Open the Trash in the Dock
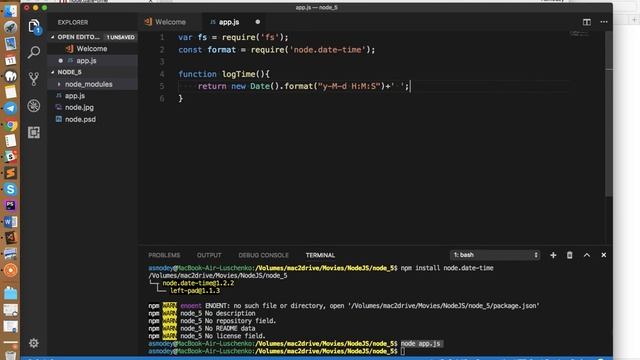 coord(11,355)
